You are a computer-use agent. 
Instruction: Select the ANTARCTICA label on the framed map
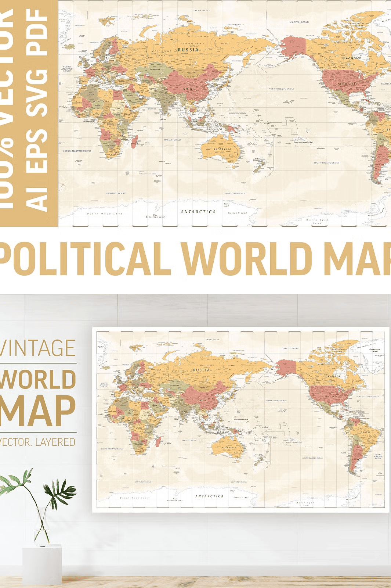point(209,496)
